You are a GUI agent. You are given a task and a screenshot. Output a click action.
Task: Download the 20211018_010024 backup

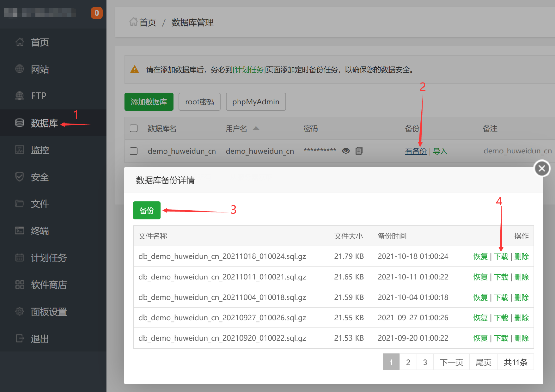501,256
